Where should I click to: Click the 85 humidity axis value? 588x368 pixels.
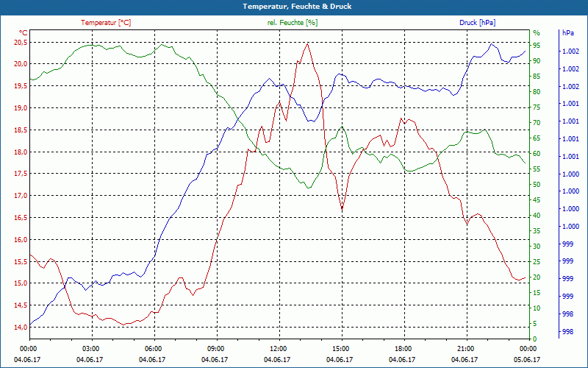tap(537, 77)
